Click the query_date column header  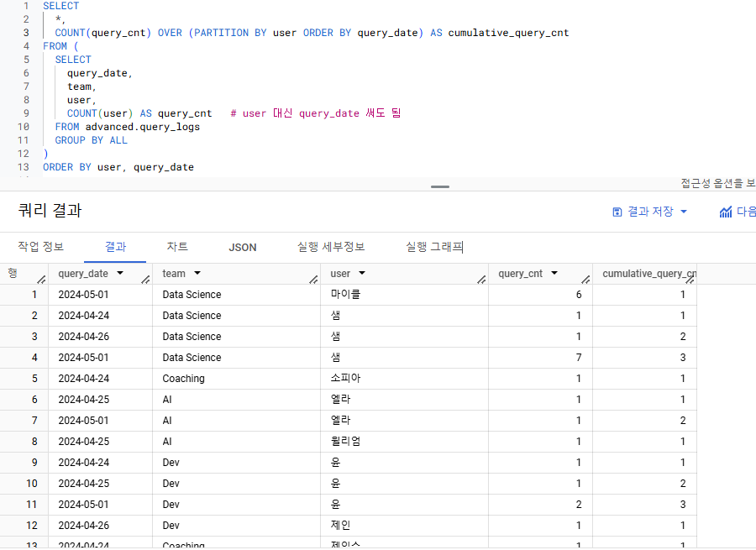(x=83, y=274)
